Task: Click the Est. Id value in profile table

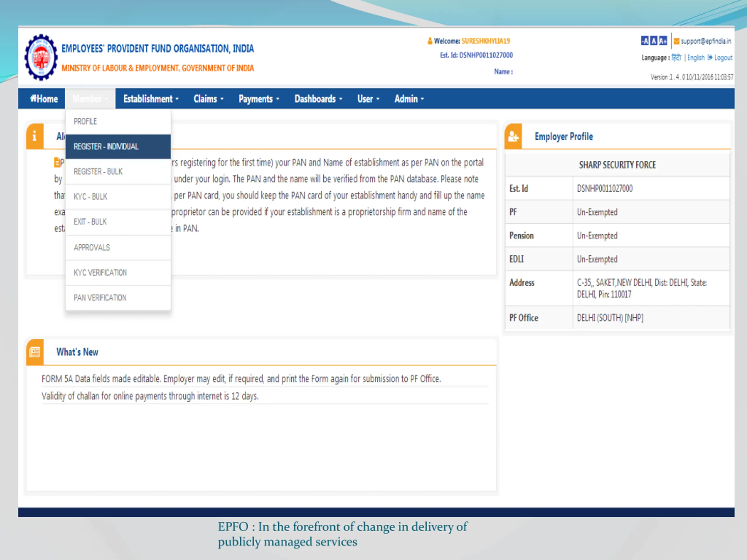Action: point(605,189)
